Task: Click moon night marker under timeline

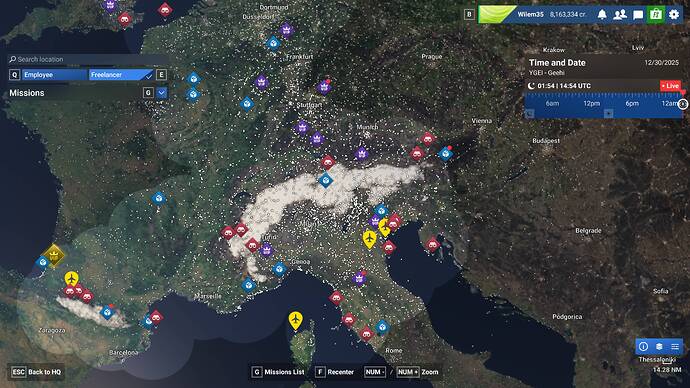Action: click(530, 113)
